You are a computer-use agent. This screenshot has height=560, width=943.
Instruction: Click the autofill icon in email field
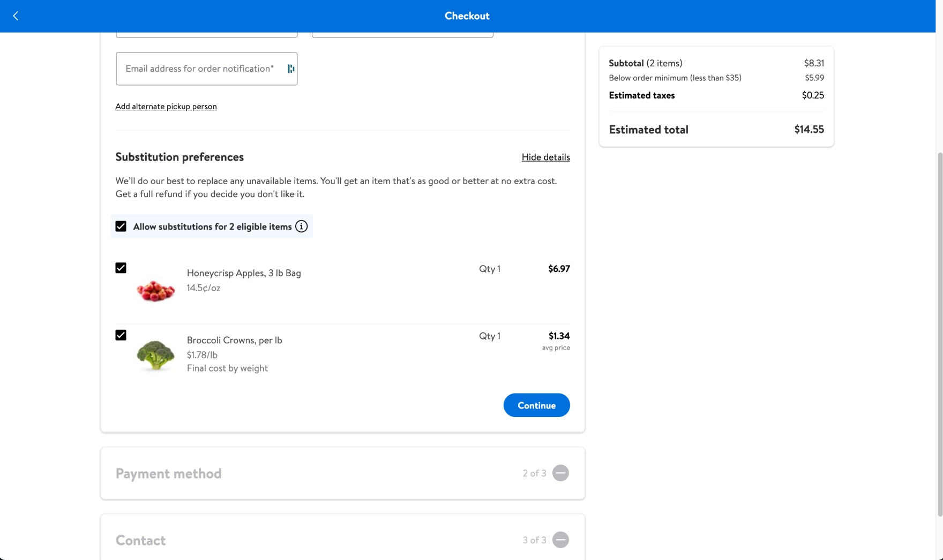coord(290,69)
